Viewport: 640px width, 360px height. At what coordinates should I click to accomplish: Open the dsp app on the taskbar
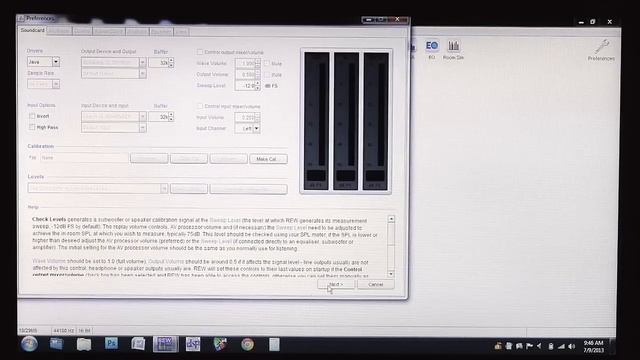pos(193,344)
